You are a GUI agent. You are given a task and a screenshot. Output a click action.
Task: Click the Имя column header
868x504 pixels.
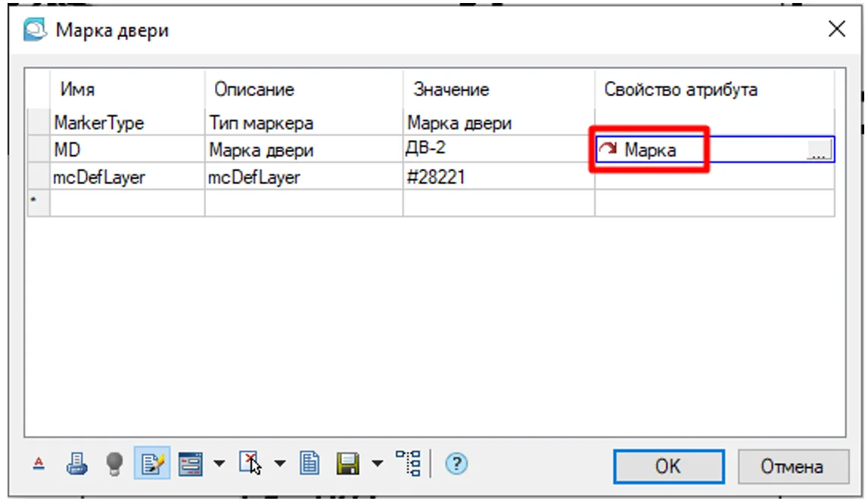click(x=126, y=89)
